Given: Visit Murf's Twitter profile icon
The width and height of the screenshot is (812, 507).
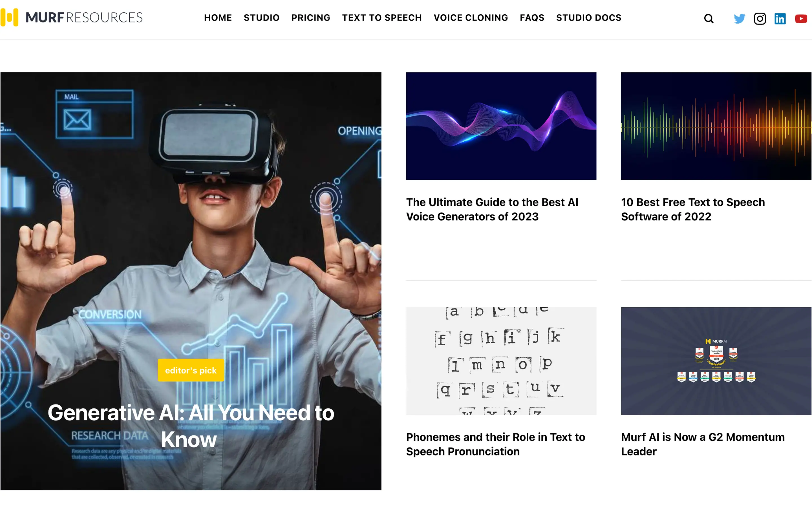Looking at the screenshot, I should (739, 18).
